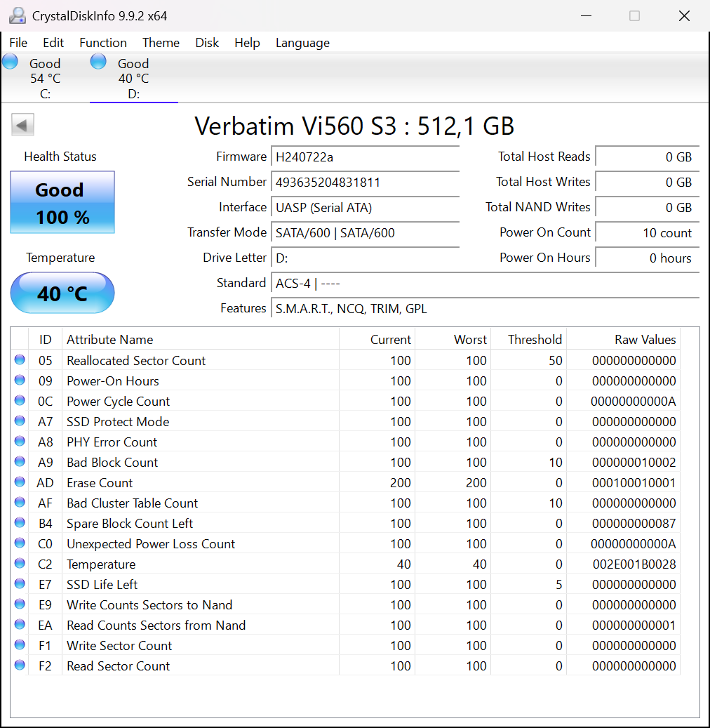Switch to the Good 40 °C D: disk tab
Image resolution: width=710 pixels, height=728 pixels.
[133, 78]
